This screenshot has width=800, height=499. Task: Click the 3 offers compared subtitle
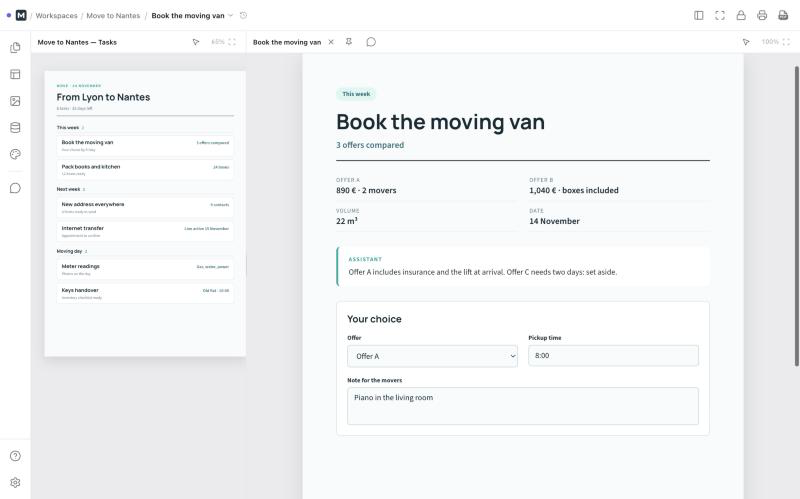coord(370,145)
